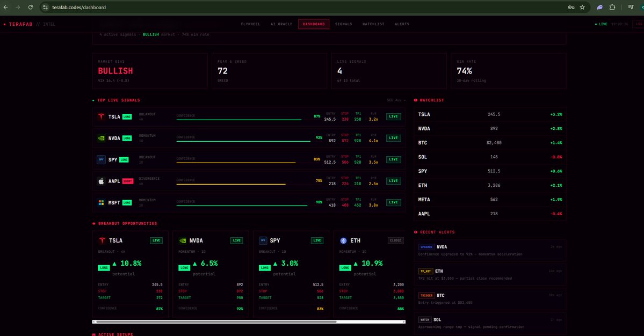Click Fear & Greed 72 card
The height and width of the screenshot is (336, 644).
pos(270,71)
